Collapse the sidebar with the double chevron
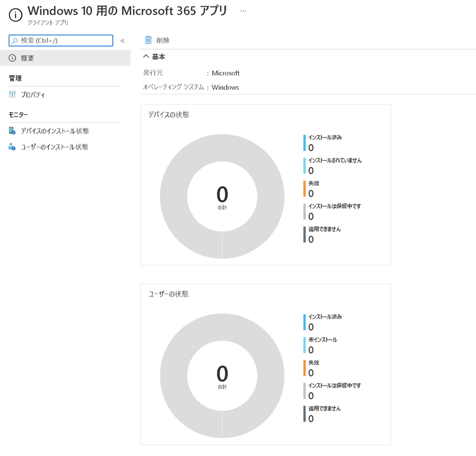This screenshot has height=456, width=476. point(123,40)
